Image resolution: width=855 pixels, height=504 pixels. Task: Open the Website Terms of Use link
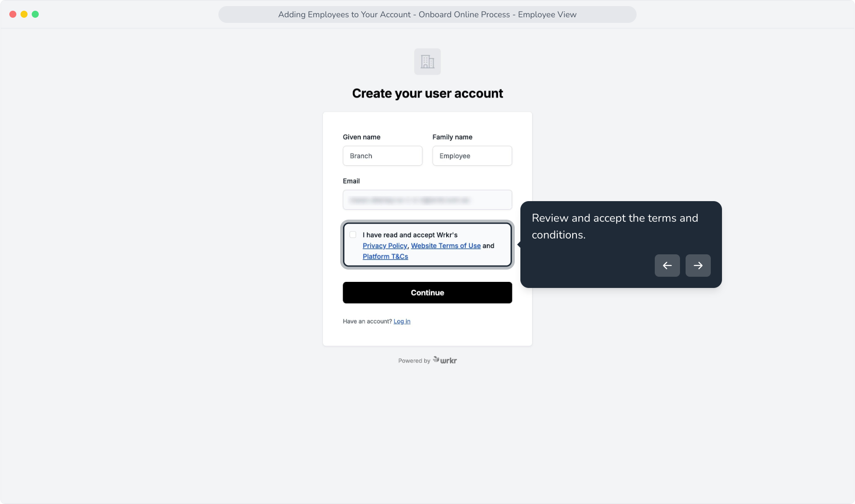(446, 245)
